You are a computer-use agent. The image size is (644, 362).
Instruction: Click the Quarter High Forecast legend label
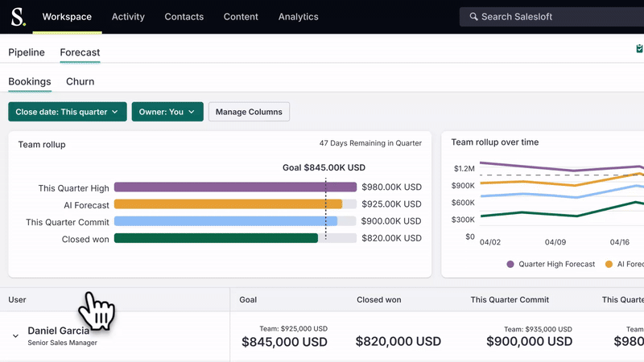click(x=556, y=264)
